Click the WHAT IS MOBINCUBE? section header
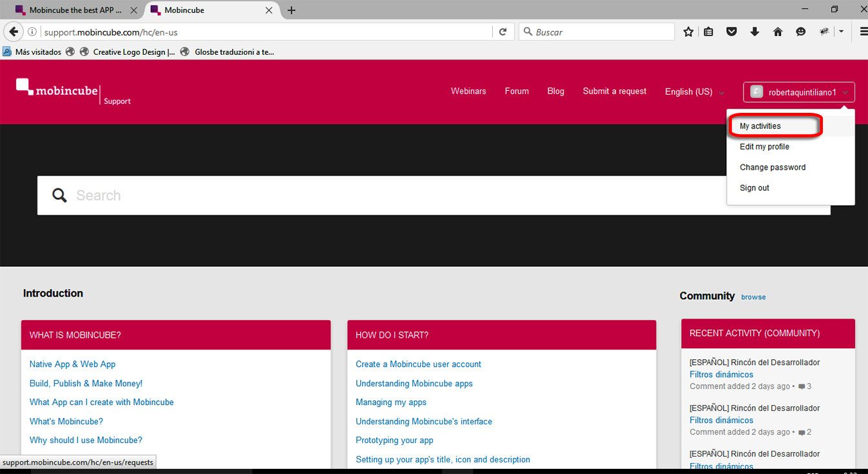868x474 pixels. (176, 335)
